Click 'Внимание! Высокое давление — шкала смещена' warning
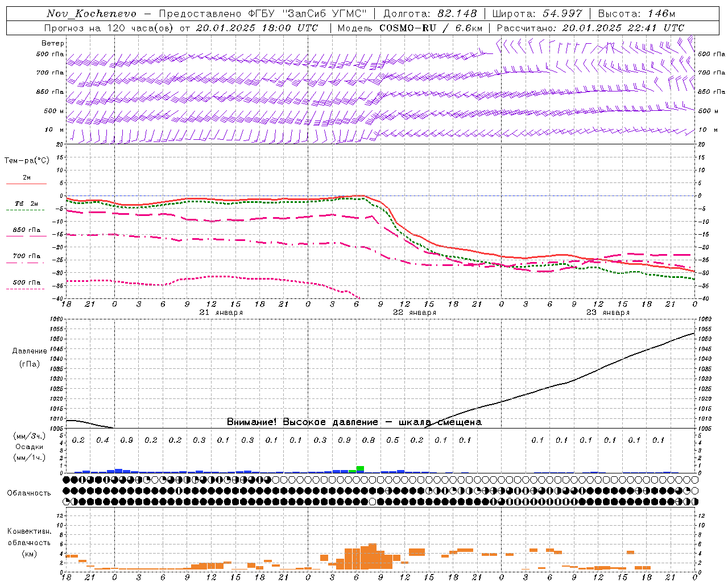 [354, 422]
